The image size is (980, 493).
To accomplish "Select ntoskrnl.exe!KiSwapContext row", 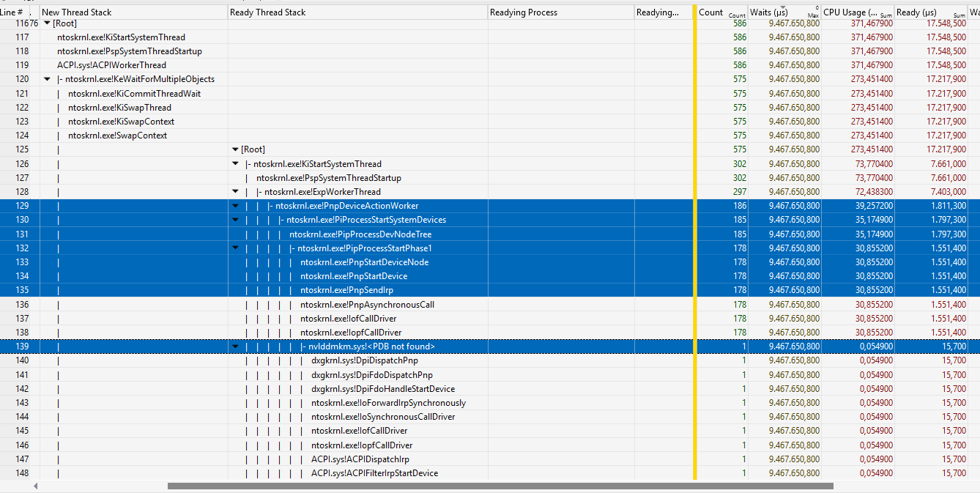I will [x=121, y=122].
